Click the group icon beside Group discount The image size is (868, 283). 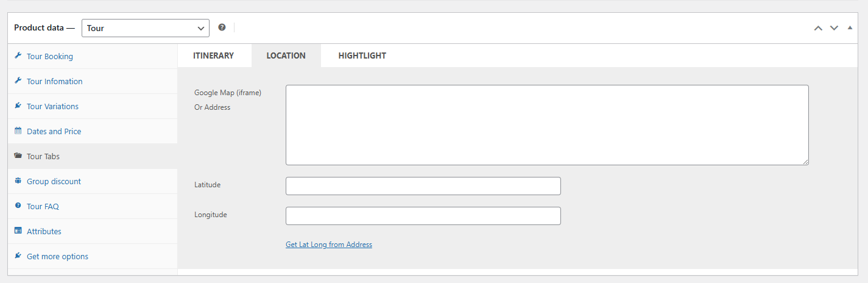click(x=18, y=181)
